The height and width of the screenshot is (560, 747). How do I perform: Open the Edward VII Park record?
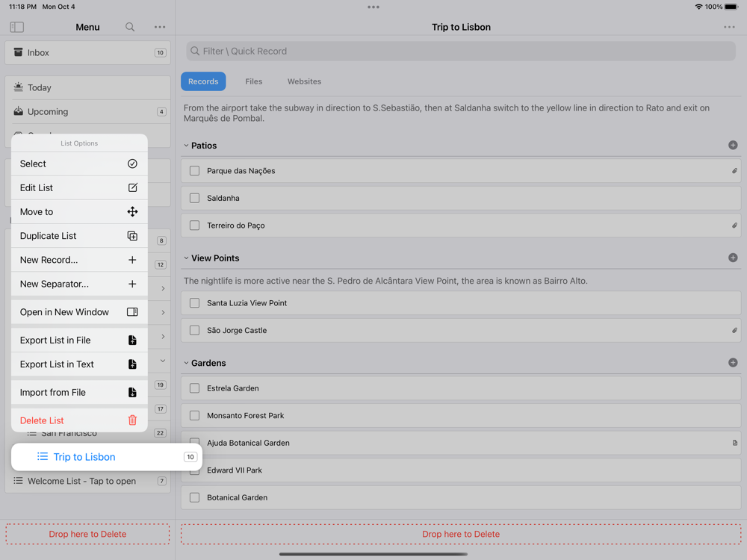pos(461,470)
